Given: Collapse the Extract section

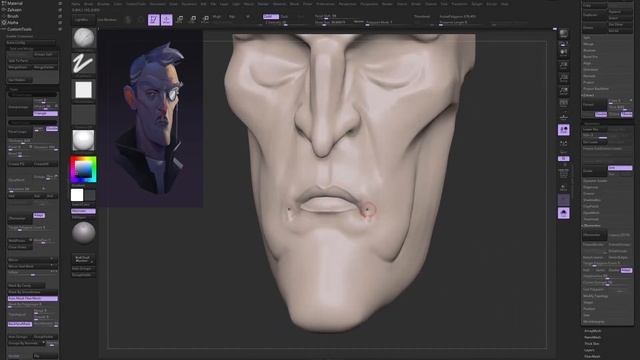Looking at the screenshot, I should point(589,95).
